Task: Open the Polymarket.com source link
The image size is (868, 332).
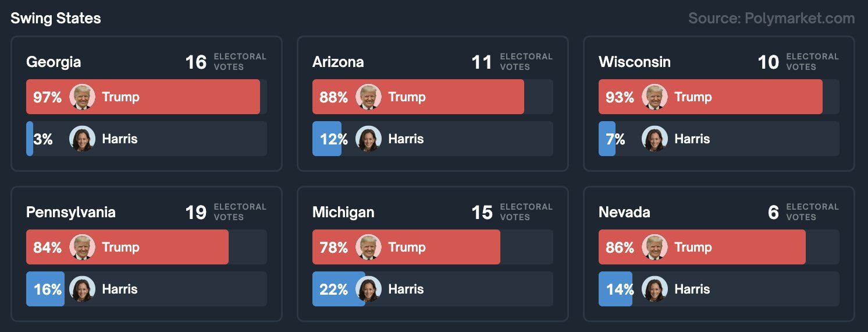Action: coord(771,18)
